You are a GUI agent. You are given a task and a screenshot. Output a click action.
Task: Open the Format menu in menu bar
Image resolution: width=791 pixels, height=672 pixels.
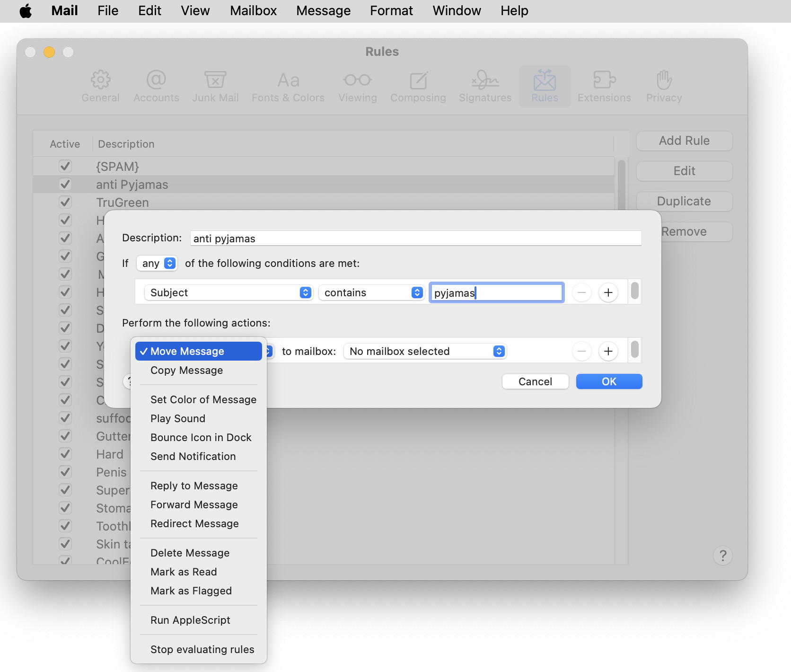coord(391,11)
